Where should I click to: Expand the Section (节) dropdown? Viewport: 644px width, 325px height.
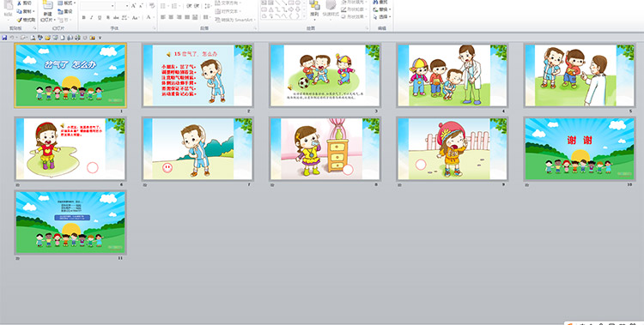point(65,20)
